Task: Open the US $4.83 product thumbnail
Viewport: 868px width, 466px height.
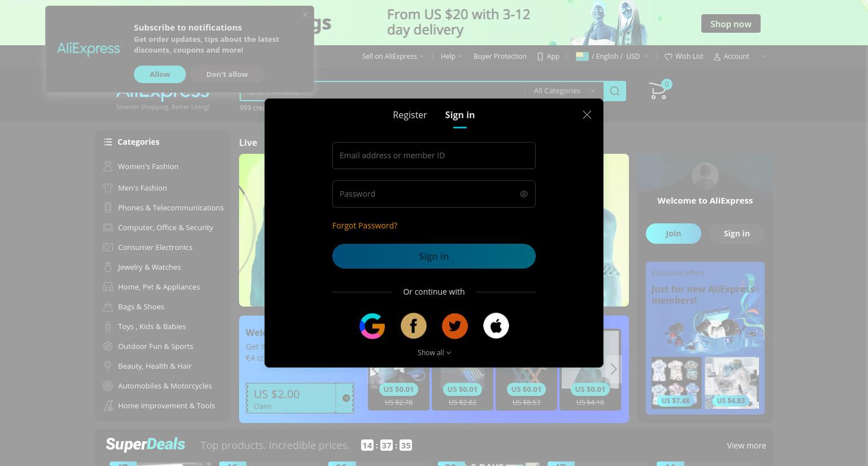Action: pyautogui.click(x=732, y=383)
